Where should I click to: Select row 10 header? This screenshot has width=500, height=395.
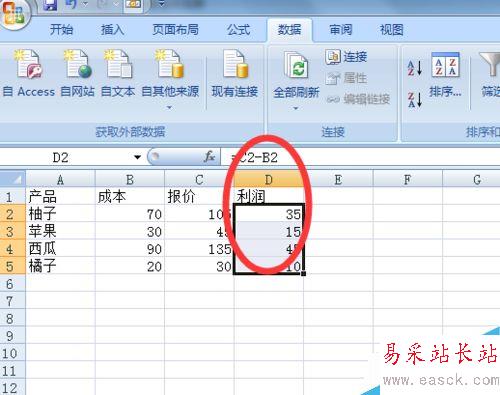(x=13, y=353)
